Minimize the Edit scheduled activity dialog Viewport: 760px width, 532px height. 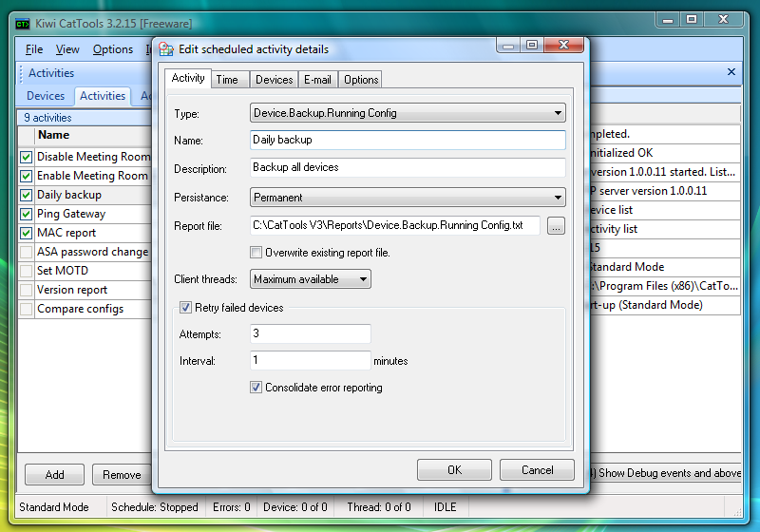pyautogui.click(x=508, y=46)
